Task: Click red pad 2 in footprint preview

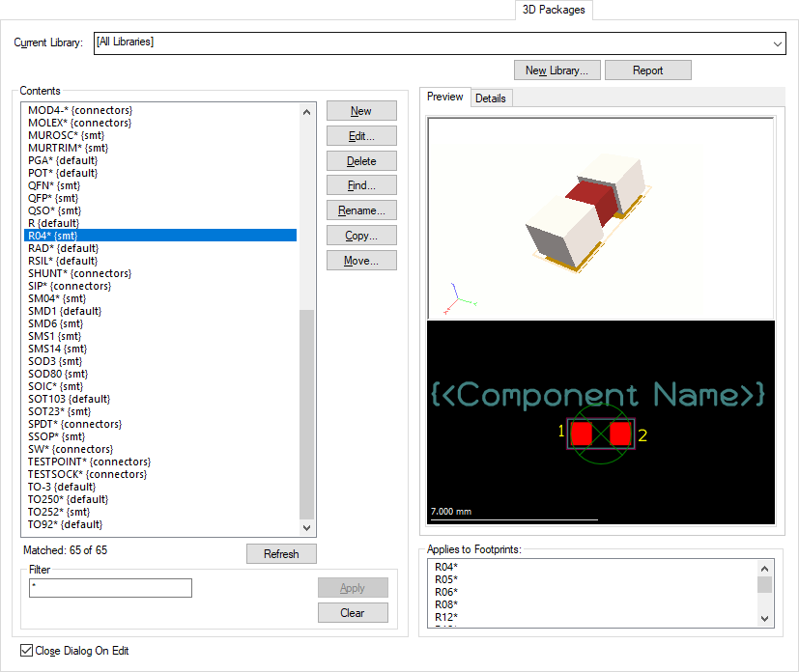Action: coord(620,434)
